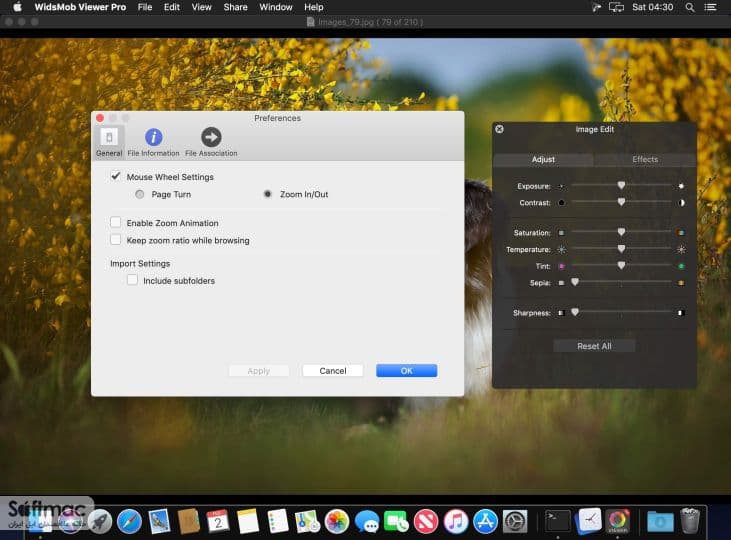Open Calendar in the dock
731x540 pixels.
[218, 521]
